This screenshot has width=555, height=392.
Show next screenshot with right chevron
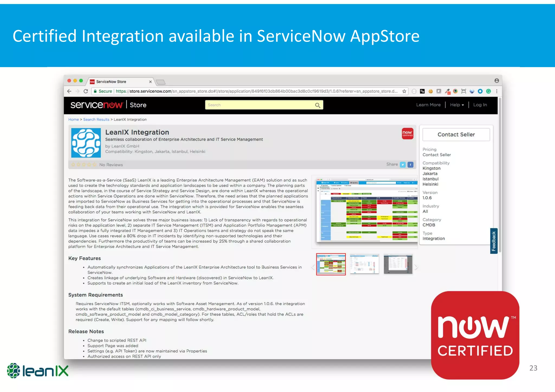tap(416, 267)
